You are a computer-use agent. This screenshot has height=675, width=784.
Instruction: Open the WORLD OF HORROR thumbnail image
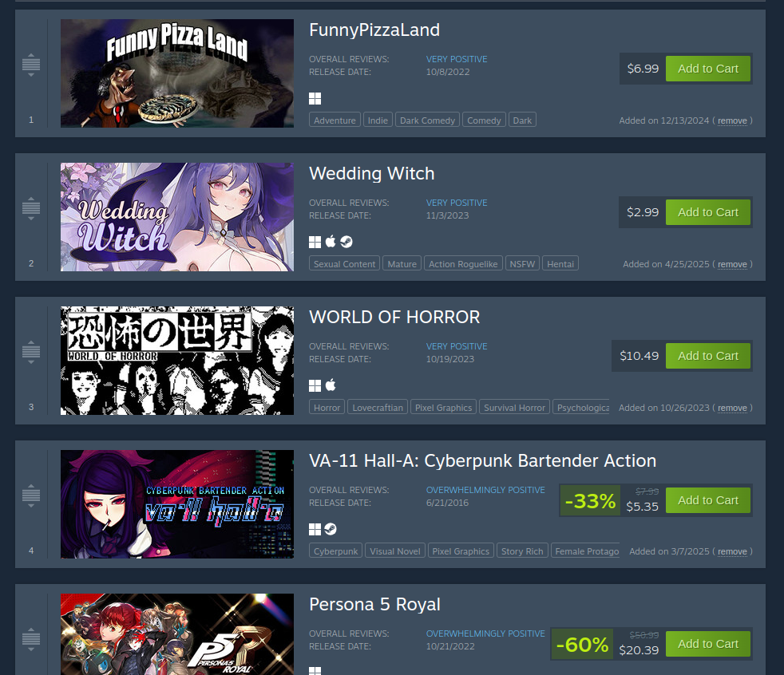coord(177,361)
